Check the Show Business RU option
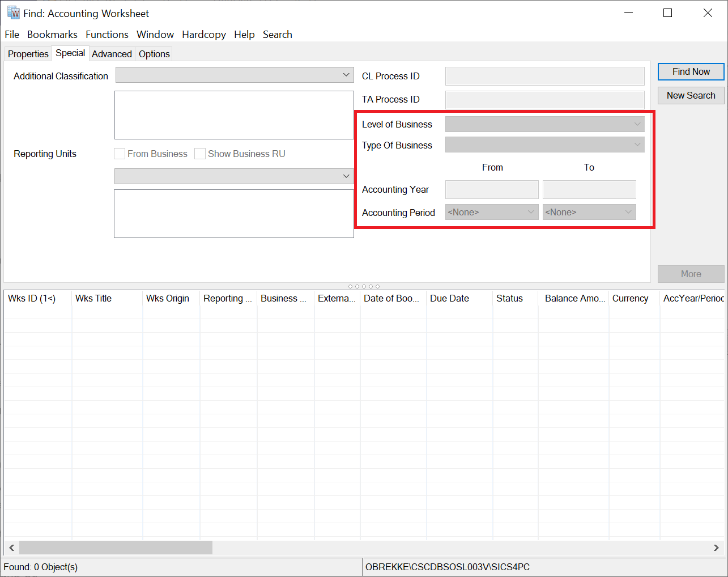The width and height of the screenshot is (728, 577). click(x=200, y=154)
